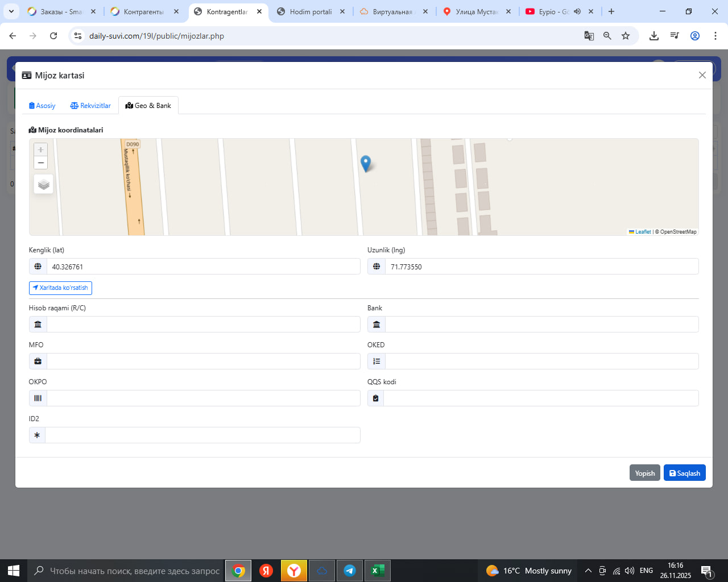Screen dimensions: 728x582
Task: Close the Mijoz kartasi dialog with X
Action: click(702, 75)
